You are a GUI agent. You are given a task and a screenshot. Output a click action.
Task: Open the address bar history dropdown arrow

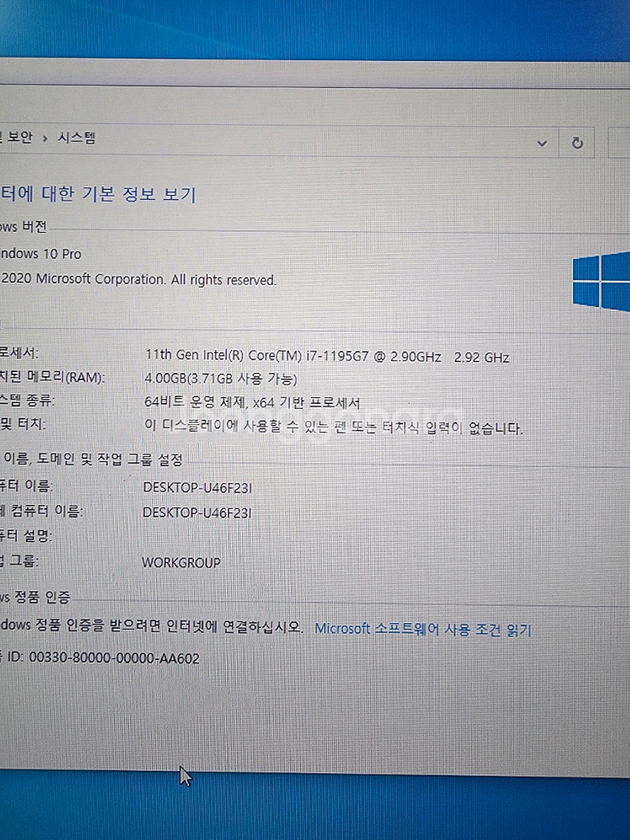(542, 143)
